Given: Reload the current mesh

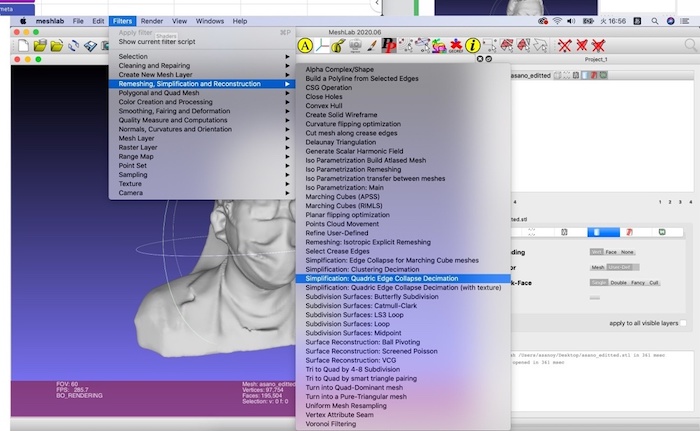Looking at the screenshot, I should [x=74, y=46].
